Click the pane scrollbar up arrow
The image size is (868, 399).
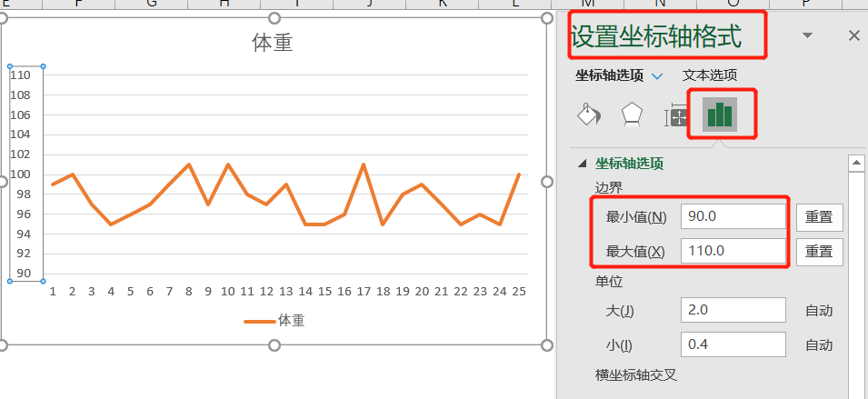pos(855,163)
